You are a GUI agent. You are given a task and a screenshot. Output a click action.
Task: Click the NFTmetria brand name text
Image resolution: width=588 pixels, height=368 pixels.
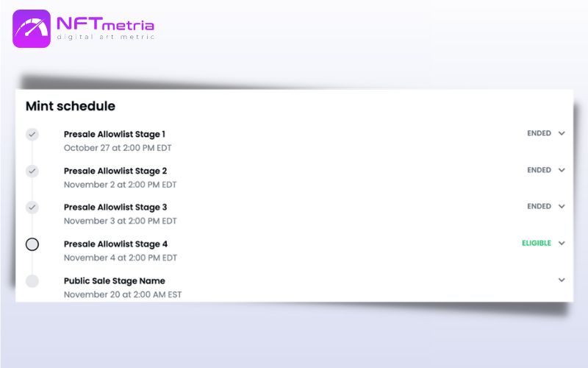click(x=105, y=24)
